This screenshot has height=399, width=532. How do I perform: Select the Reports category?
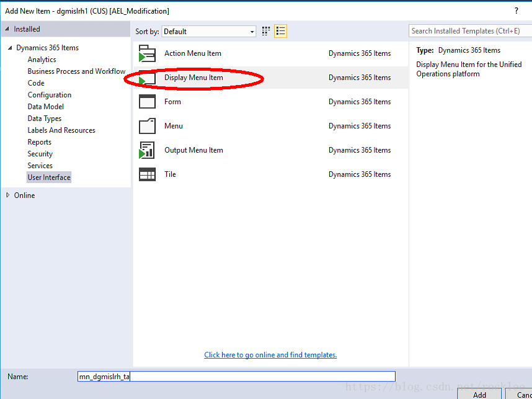(39, 142)
